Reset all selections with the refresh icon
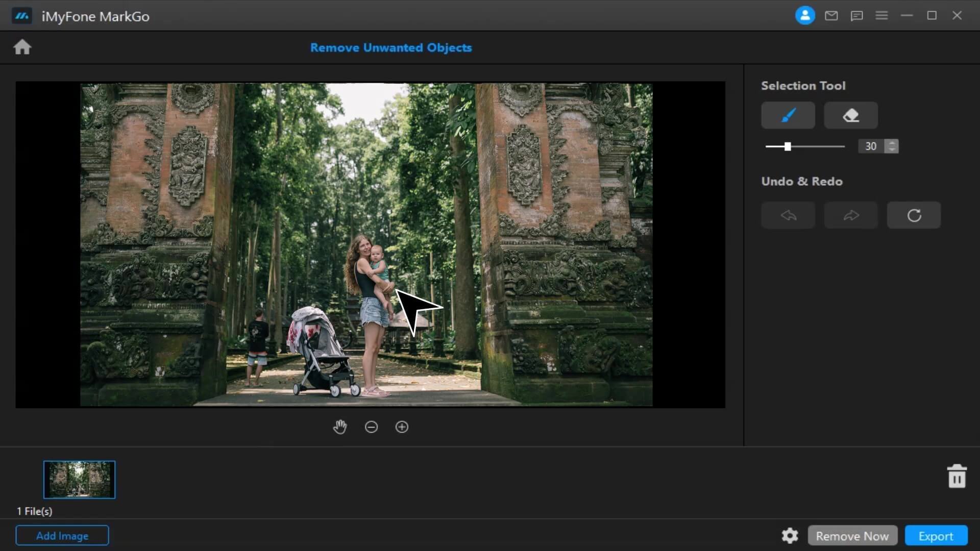Viewport: 980px width, 551px height. click(914, 215)
